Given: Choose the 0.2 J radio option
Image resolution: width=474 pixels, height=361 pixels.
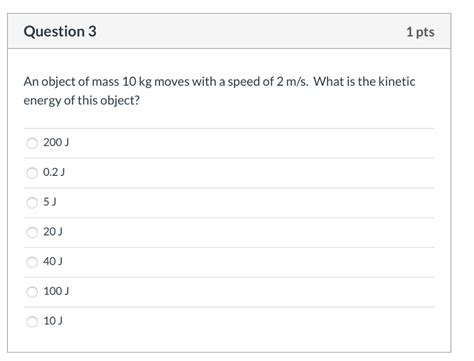Looking at the screenshot, I should pyautogui.click(x=32, y=173).
